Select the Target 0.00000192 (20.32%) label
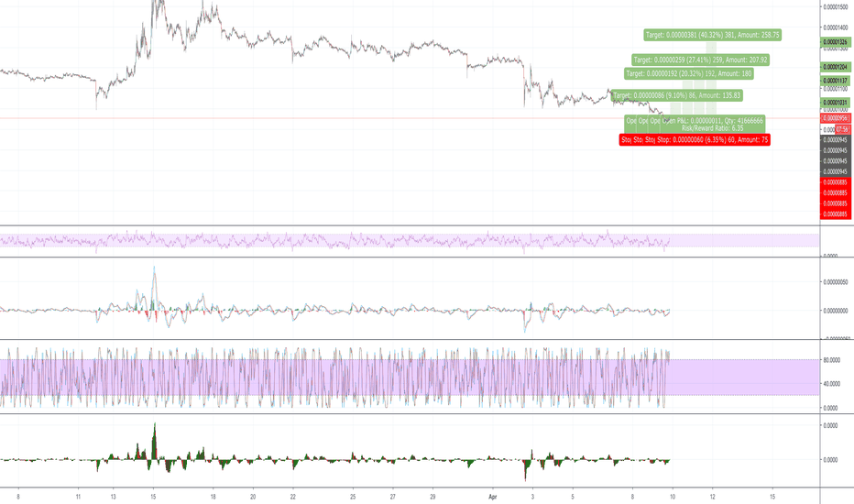 pos(689,73)
